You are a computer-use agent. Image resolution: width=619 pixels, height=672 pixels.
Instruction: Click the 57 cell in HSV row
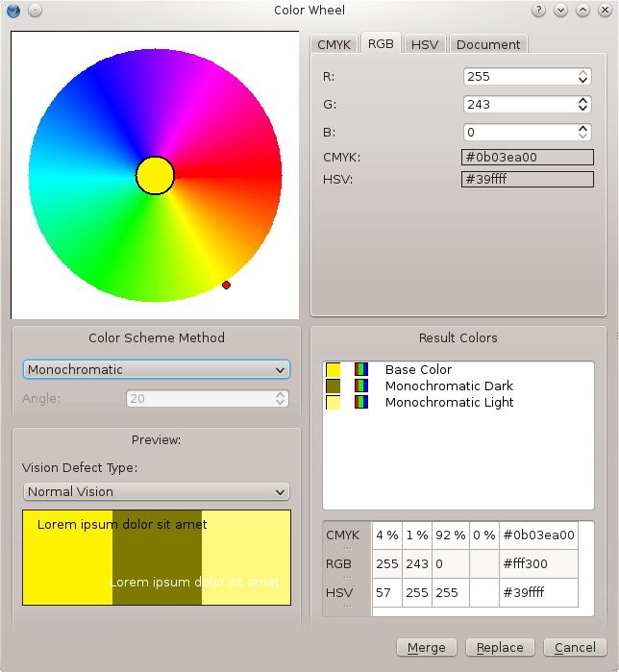coord(387,593)
